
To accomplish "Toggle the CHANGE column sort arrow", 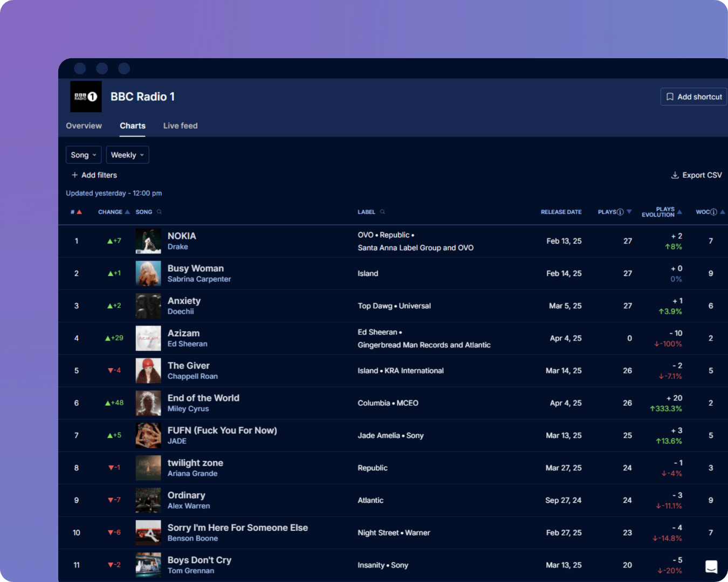I will click(x=127, y=212).
